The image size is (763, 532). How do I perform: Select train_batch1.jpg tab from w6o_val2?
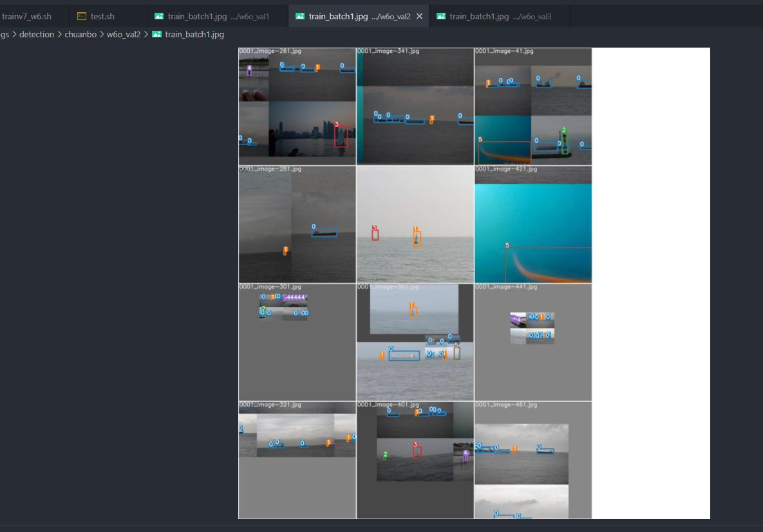(358, 16)
